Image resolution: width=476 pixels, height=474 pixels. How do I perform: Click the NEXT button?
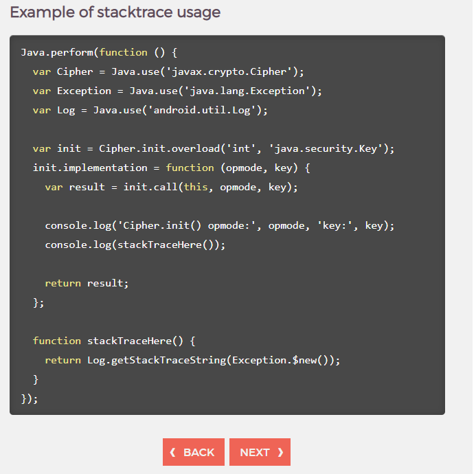coord(260,452)
